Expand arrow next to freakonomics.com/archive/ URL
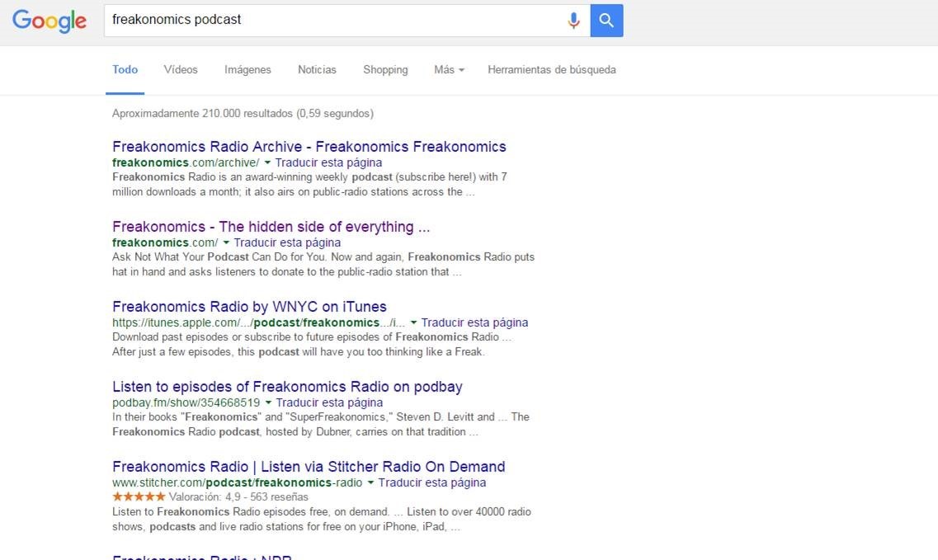This screenshot has height=560, width=938. coord(267,162)
